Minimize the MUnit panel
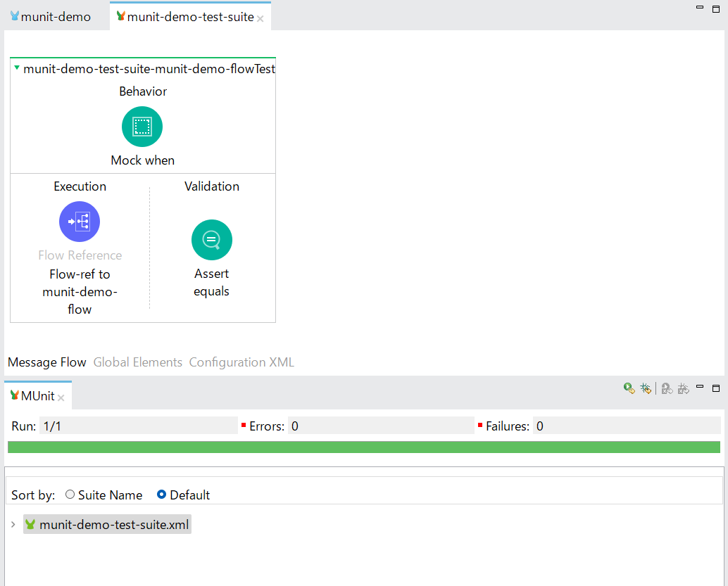 click(700, 386)
